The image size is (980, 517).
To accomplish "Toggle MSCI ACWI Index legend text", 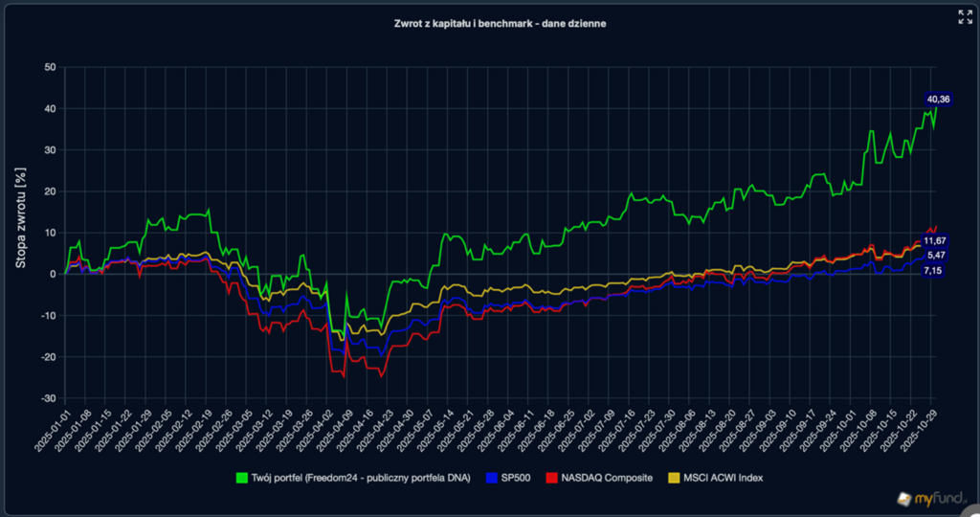I will [723, 477].
